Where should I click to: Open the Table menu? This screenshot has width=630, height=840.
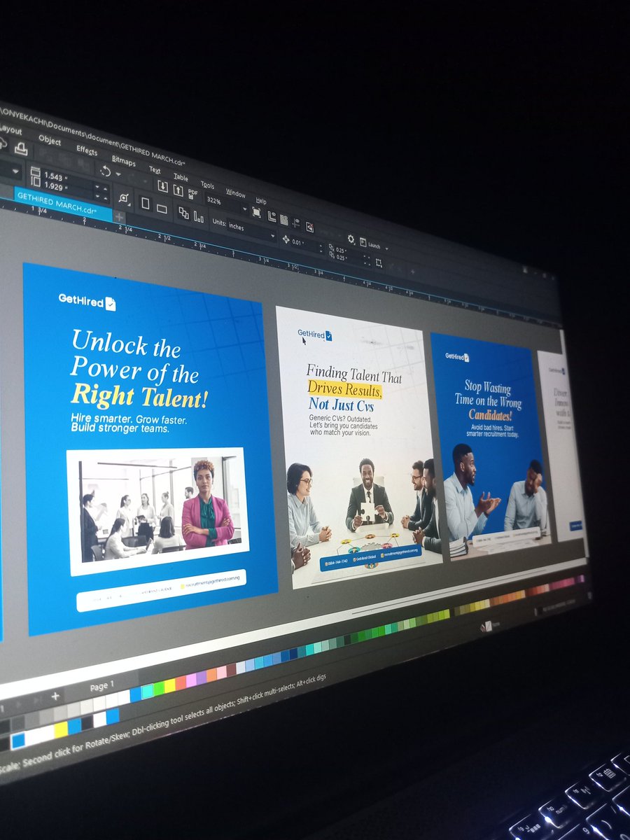(x=181, y=177)
